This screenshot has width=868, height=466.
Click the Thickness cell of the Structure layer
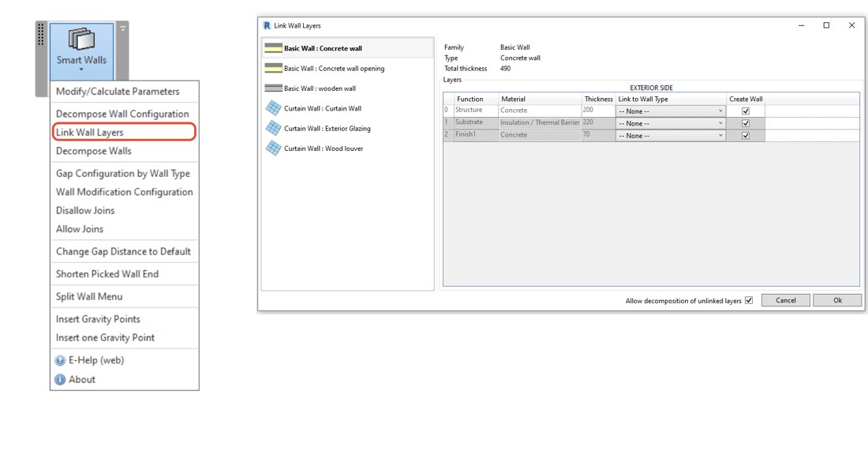click(x=597, y=111)
